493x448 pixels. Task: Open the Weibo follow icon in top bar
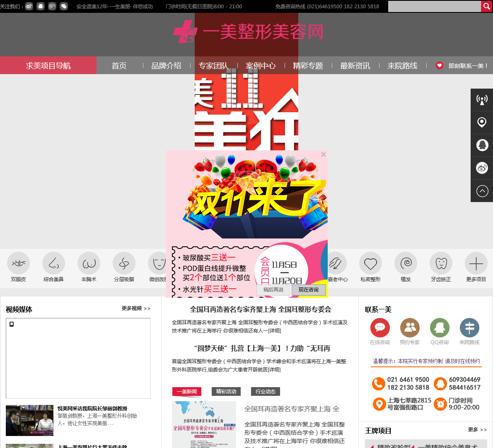tap(29, 6)
